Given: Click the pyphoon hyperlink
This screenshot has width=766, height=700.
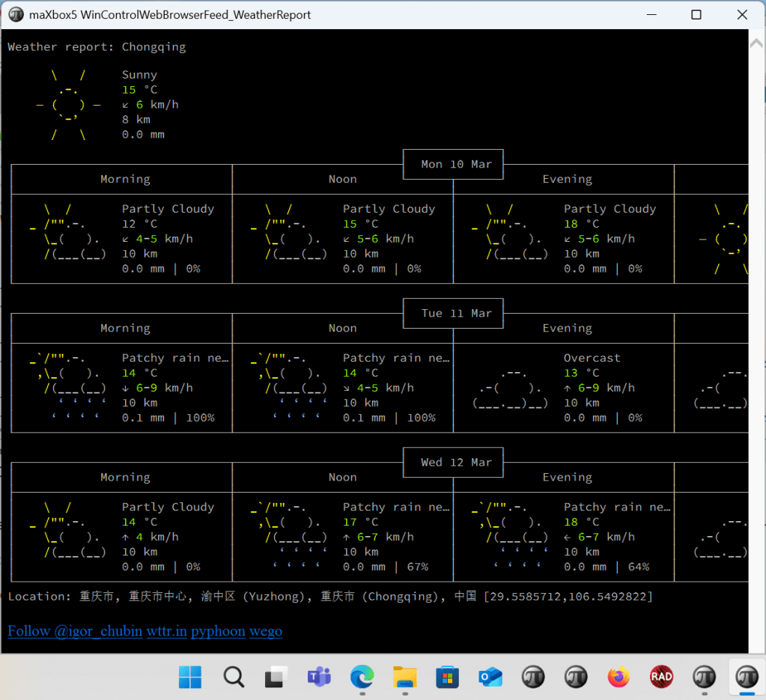Looking at the screenshot, I should tap(218, 631).
